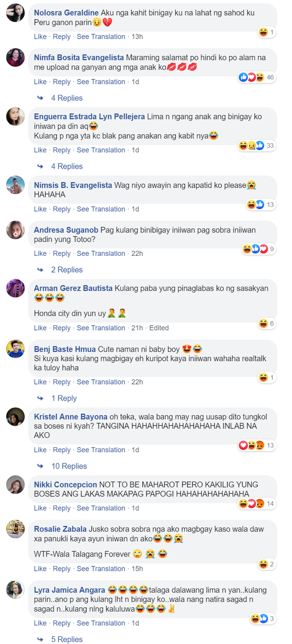The image size is (292, 644).
Task: Expand 5 Replies under Lyra Jamica Angara
Action: click(x=67, y=639)
